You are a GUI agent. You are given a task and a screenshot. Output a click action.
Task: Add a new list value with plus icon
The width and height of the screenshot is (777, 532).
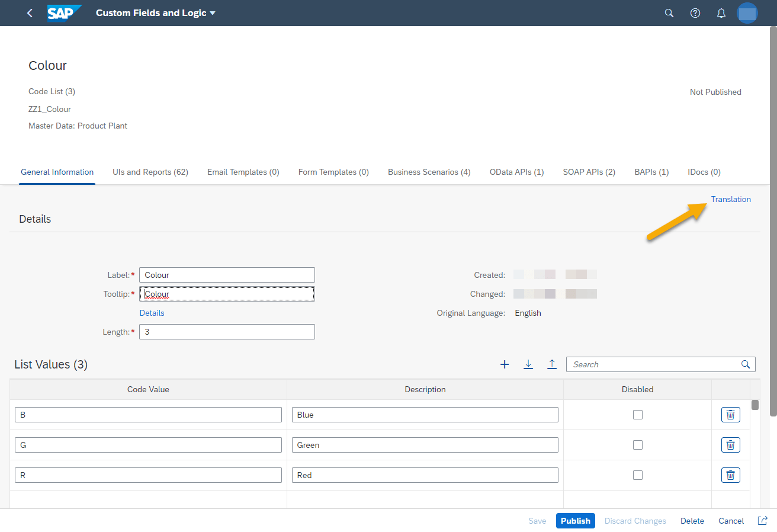tap(505, 364)
